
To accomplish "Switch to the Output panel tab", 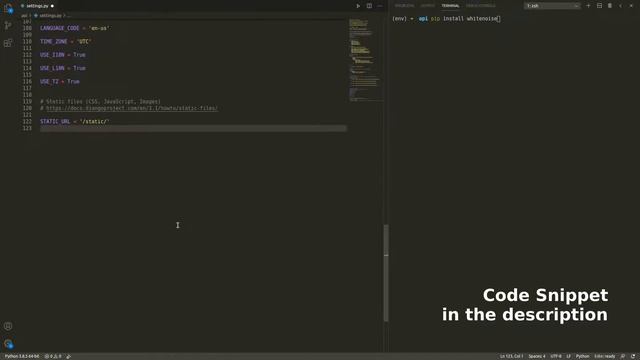I will [428, 6].
